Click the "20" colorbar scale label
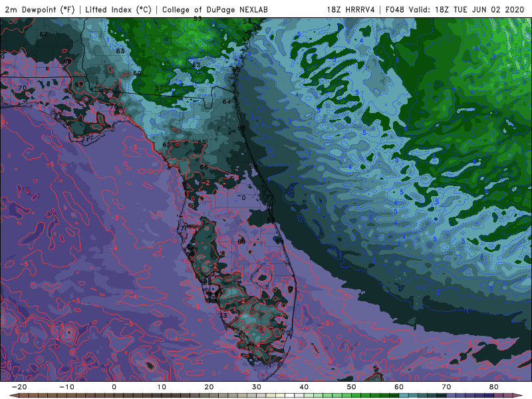532x399 pixels. (x=209, y=387)
